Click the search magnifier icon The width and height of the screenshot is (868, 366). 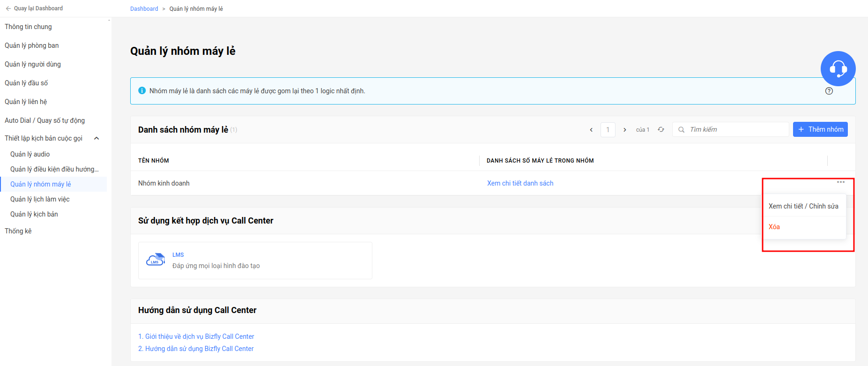682,130
